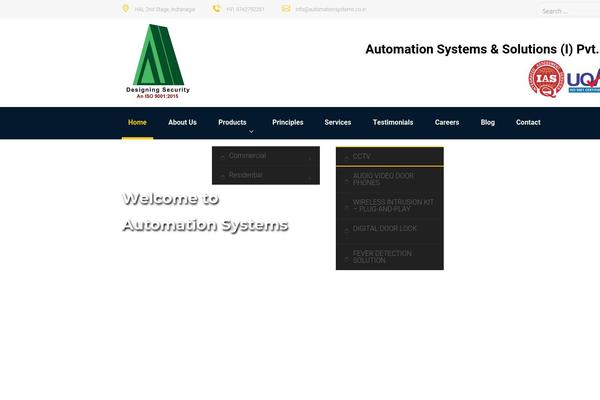Open the Services page

pyautogui.click(x=338, y=122)
